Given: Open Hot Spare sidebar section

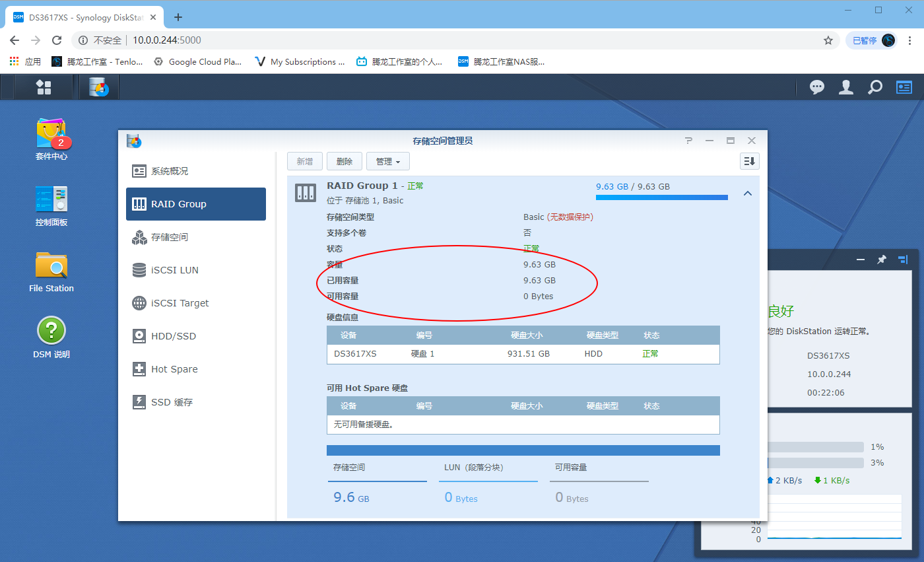Looking at the screenshot, I should 196,369.
